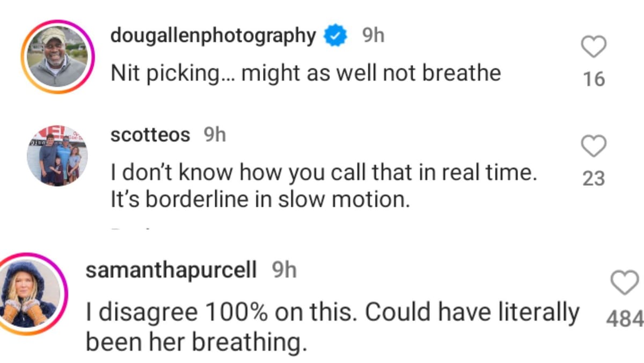The height and width of the screenshot is (363, 644).
Task: Open scotteos's family profile photo
Action: pyautogui.click(x=57, y=156)
